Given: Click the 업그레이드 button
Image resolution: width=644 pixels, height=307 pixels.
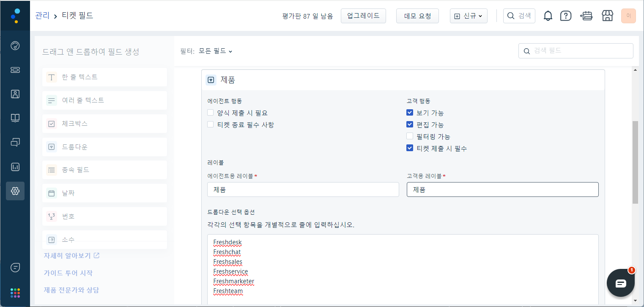Looking at the screenshot, I should tap(363, 16).
